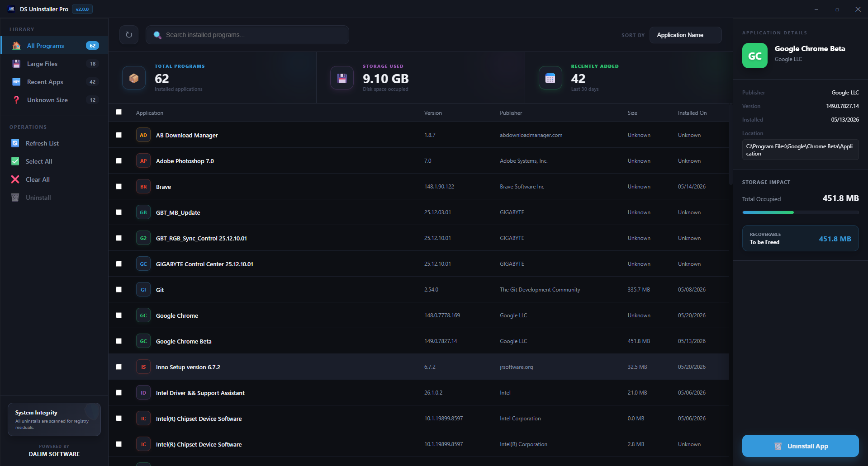Tick the Brave row checkbox
Screen dimensions: 868x466
click(x=119, y=187)
